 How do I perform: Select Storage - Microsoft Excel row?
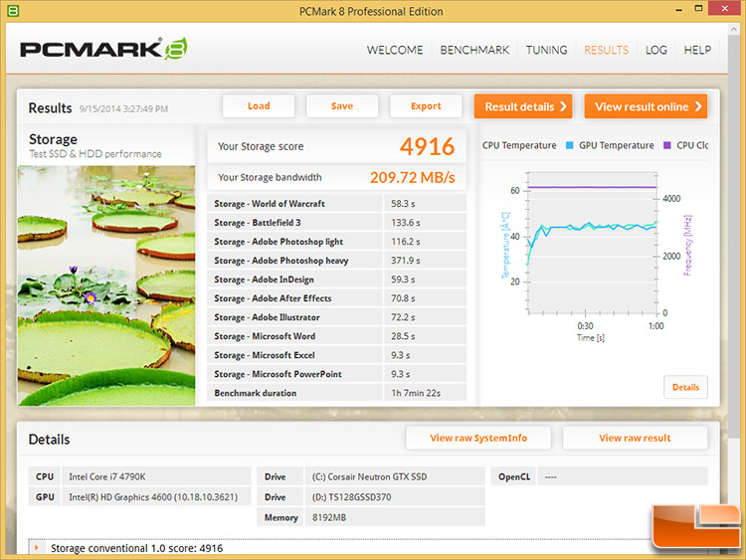(x=336, y=355)
